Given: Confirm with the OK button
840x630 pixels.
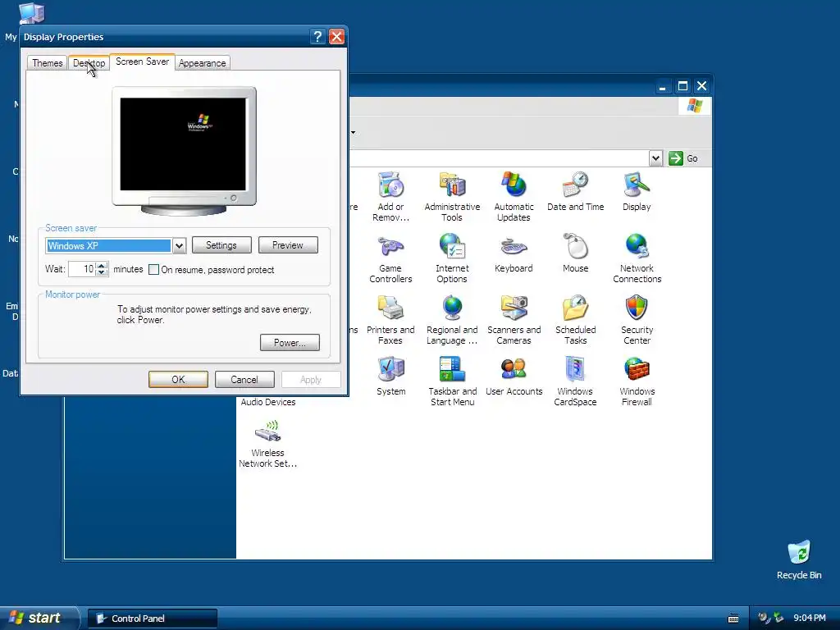Looking at the screenshot, I should pos(178,379).
